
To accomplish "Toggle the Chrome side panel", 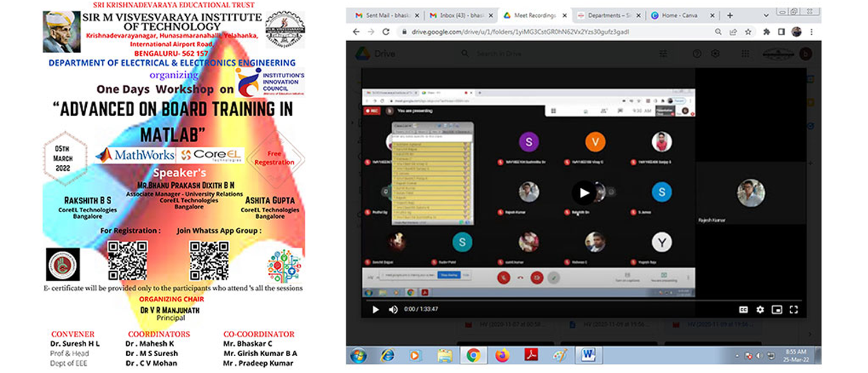I will [781, 32].
